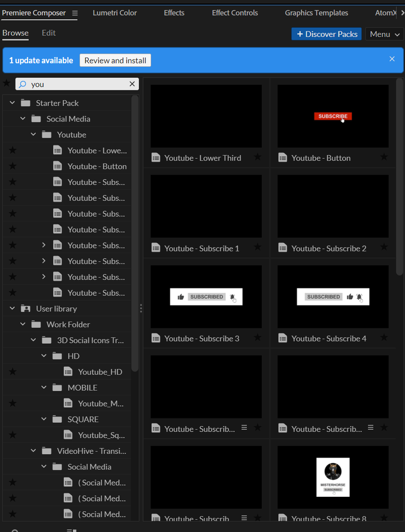Click the VideoHive - Transi... folder icon

46,451
